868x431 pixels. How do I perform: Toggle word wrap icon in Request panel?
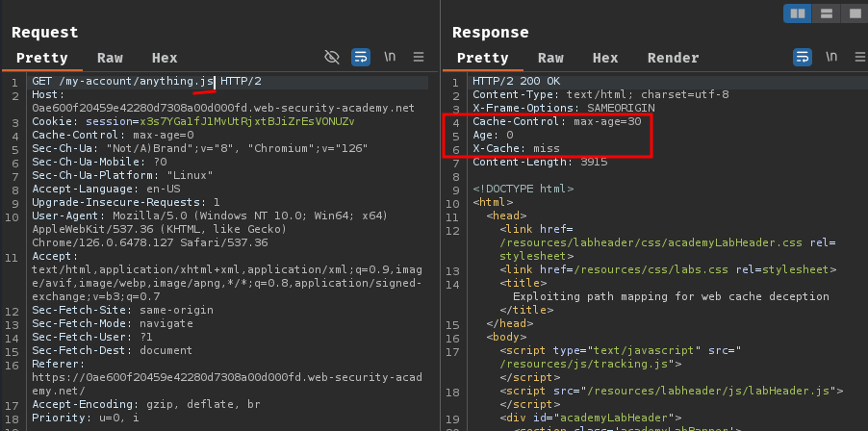(361, 57)
